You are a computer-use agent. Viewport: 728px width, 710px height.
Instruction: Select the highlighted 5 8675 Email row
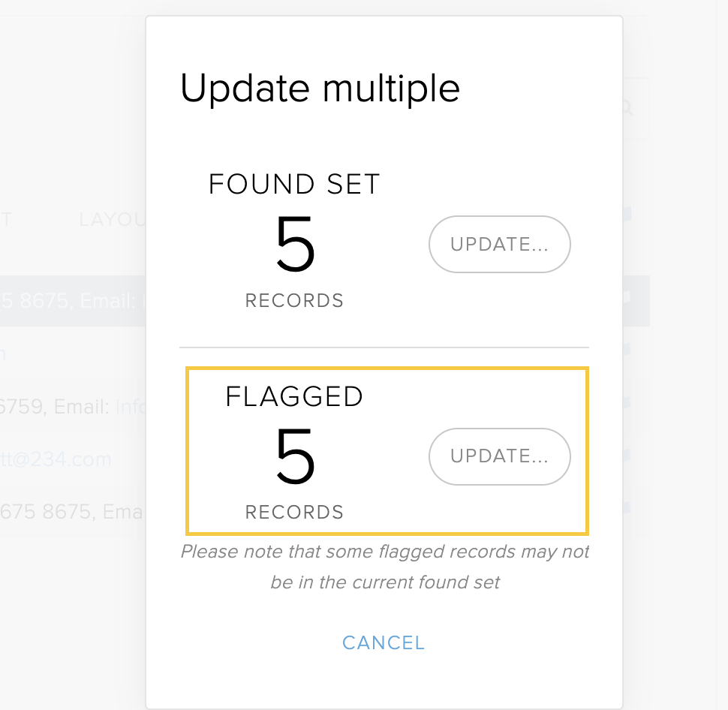(x=73, y=301)
